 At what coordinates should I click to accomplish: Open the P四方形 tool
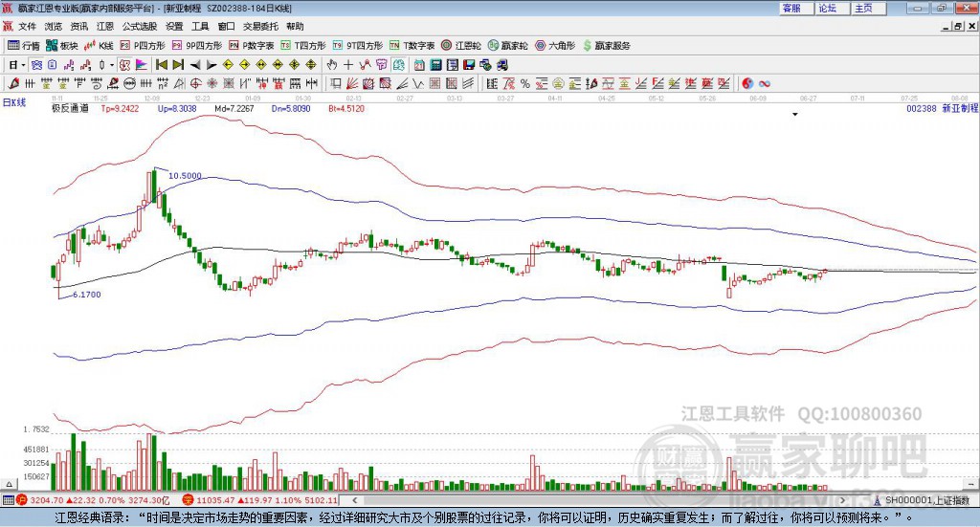click(143, 46)
